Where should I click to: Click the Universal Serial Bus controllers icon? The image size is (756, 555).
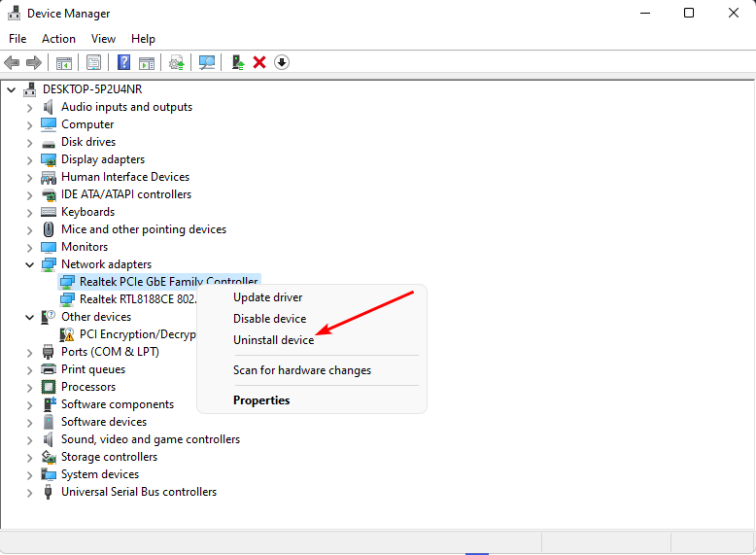pos(48,492)
